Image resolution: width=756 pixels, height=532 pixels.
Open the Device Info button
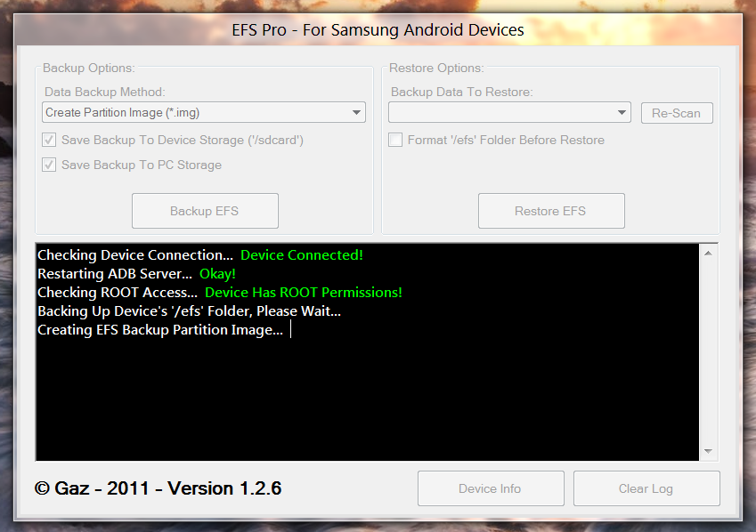coord(490,488)
